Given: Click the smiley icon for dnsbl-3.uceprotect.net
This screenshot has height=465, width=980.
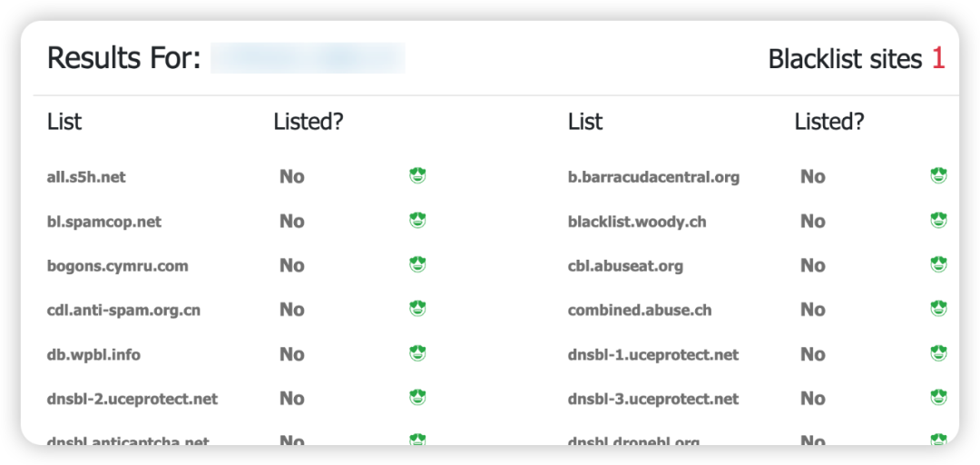Looking at the screenshot, I should pos(939,398).
